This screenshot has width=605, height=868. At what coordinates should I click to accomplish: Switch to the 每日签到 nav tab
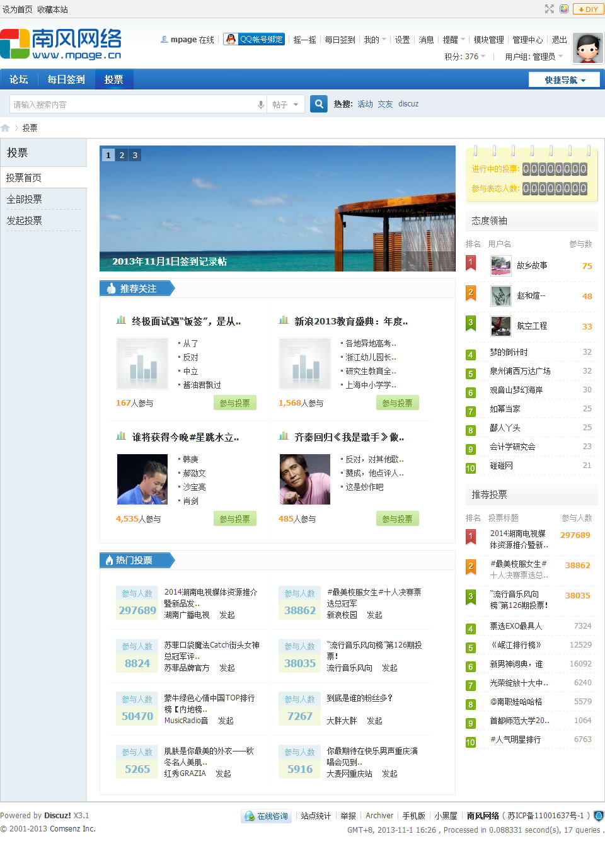66,79
